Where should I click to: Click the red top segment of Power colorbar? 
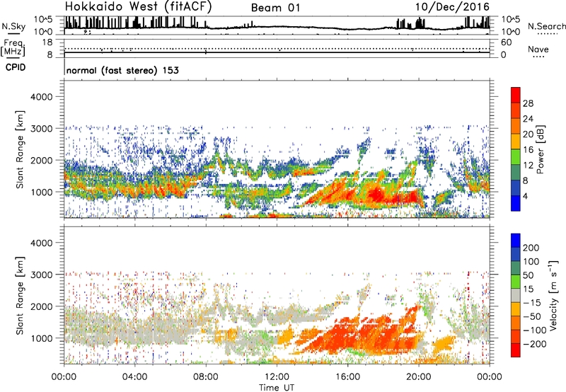point(516,95)
